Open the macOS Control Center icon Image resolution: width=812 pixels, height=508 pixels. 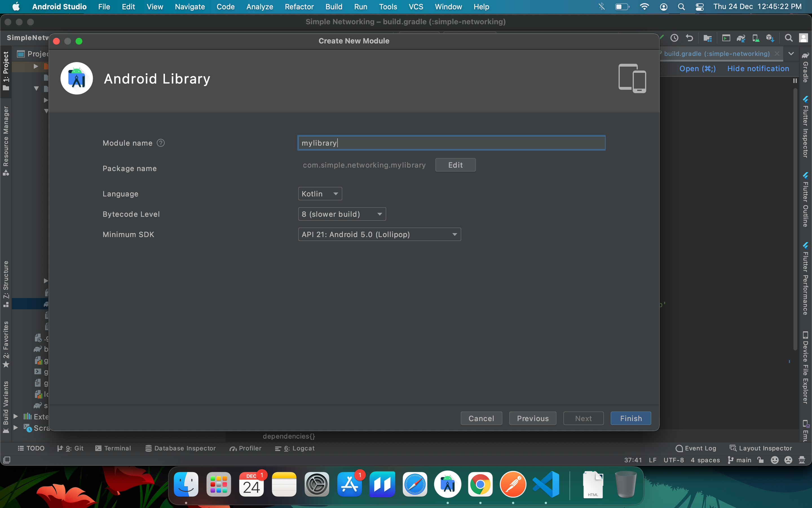(x=699, y=7)
